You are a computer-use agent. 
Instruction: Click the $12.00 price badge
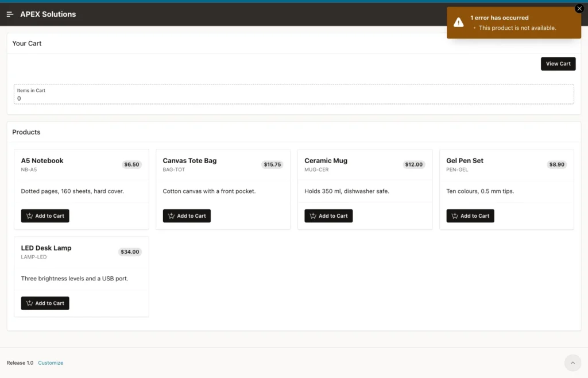413,164
